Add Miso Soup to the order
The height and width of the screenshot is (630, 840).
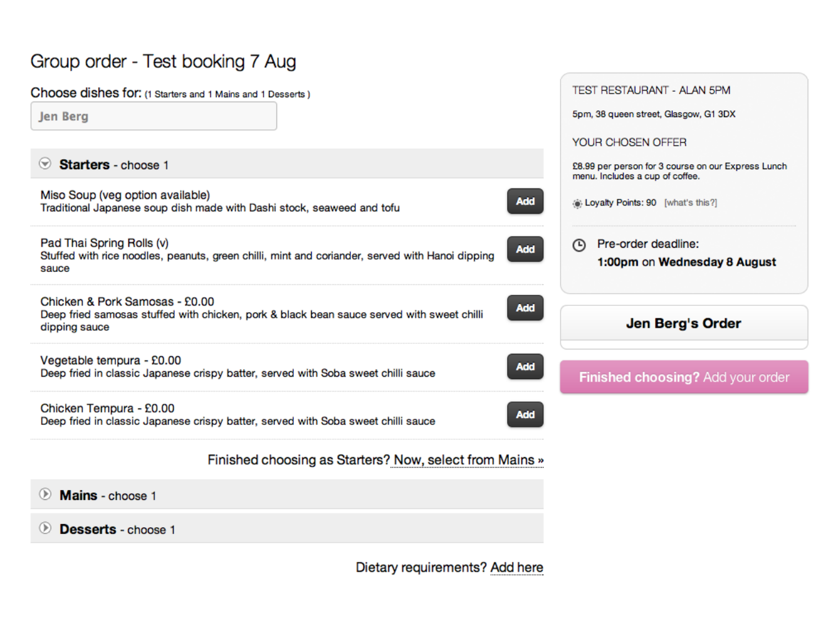point(524,201)
